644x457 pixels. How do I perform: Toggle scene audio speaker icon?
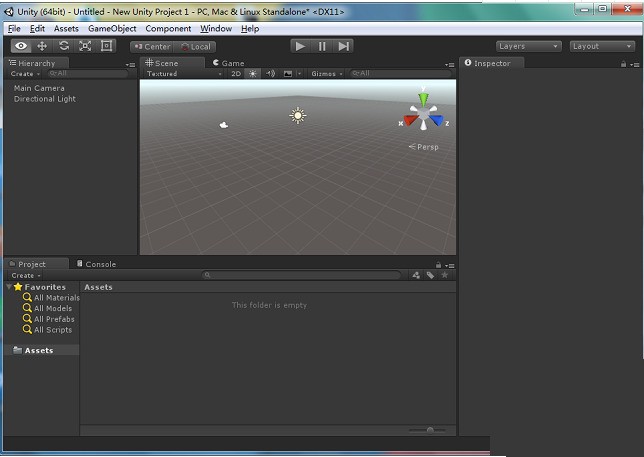[270, 74]
